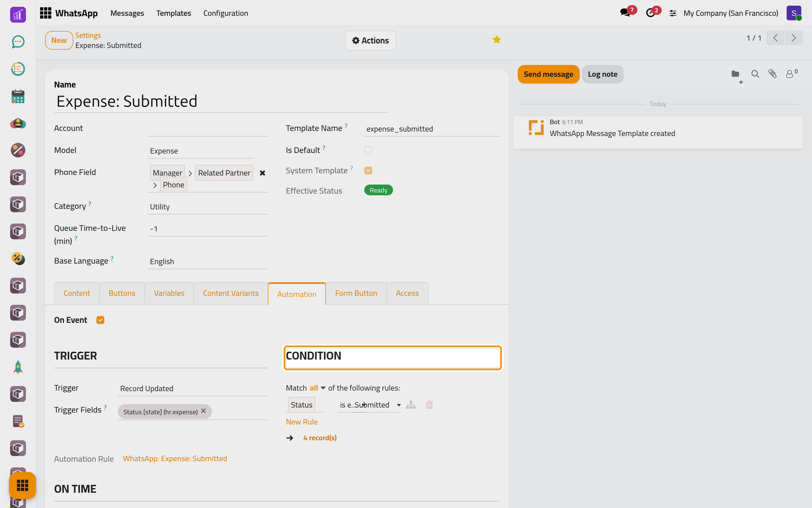Click the New Rule link

click(x=302, y=422)
